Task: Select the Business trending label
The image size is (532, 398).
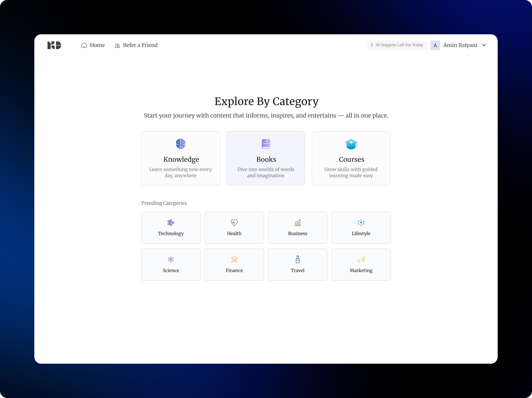Action: click(298, 233)
